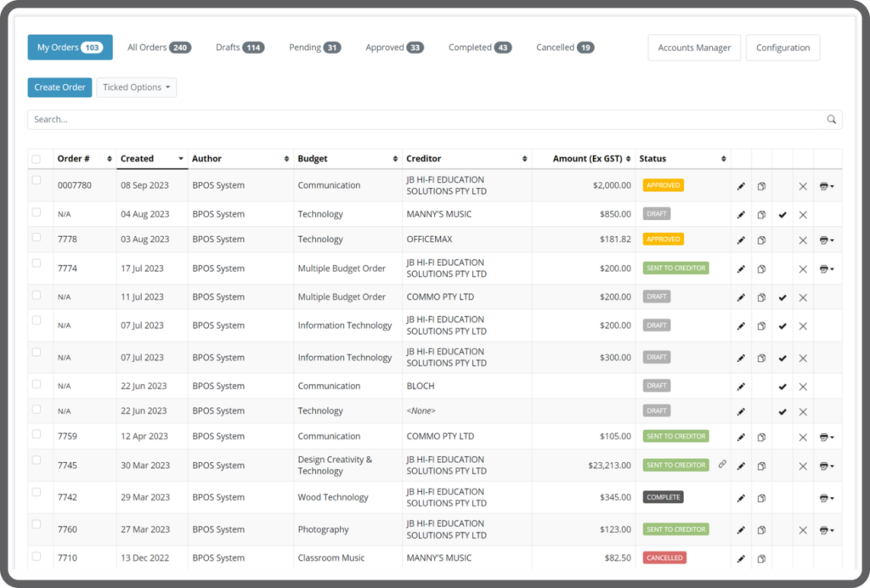Open the Configuration page
The width and height of the screenshot is (870, 588).
coord(782,48)
